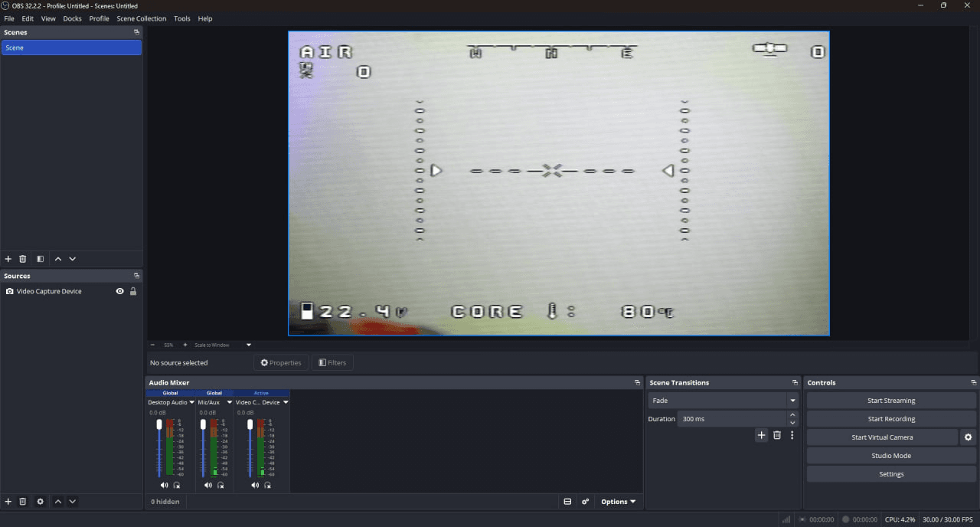Expand Video Capture Device mixer menu arrow

286,402
